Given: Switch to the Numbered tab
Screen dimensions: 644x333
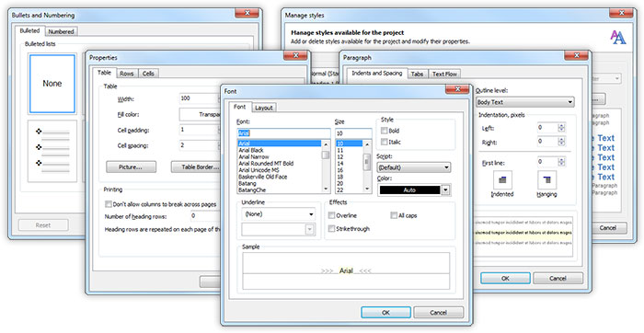Looking at the screenshot, I should pos(62,31).
